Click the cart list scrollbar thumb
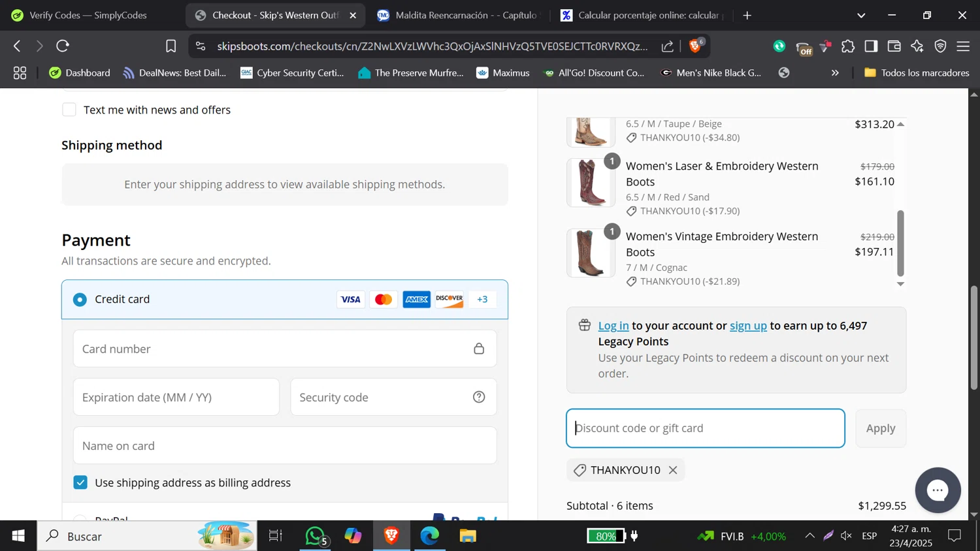 tap(900, 243)
